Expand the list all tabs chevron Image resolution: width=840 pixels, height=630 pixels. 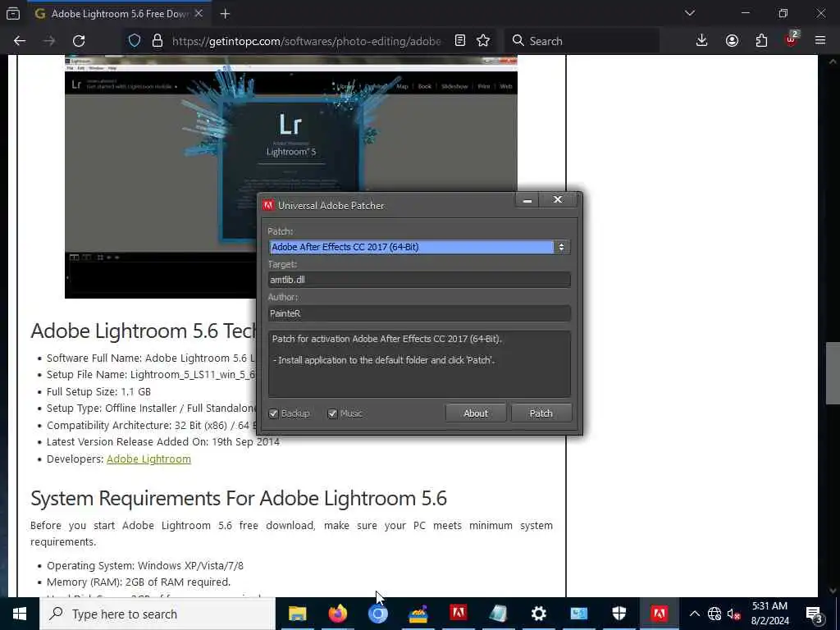pyautogui.click(x=690, y=13)
